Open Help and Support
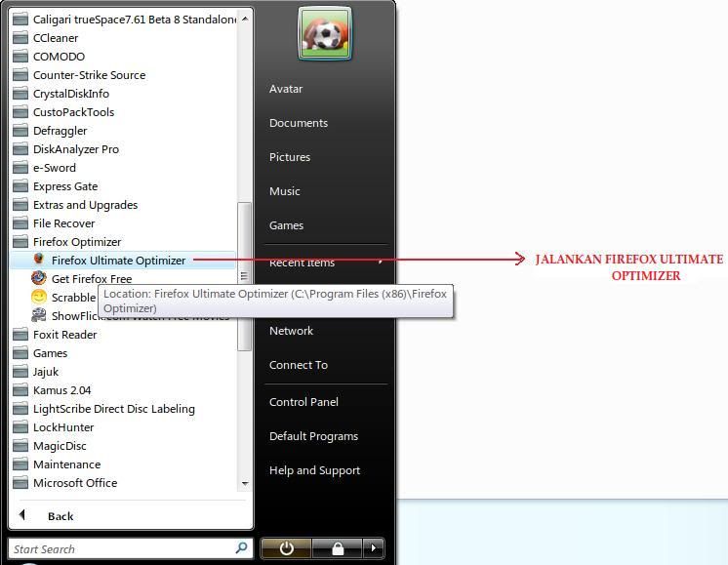Viewport: 728px width, 565px height. [x=315, y=470]
